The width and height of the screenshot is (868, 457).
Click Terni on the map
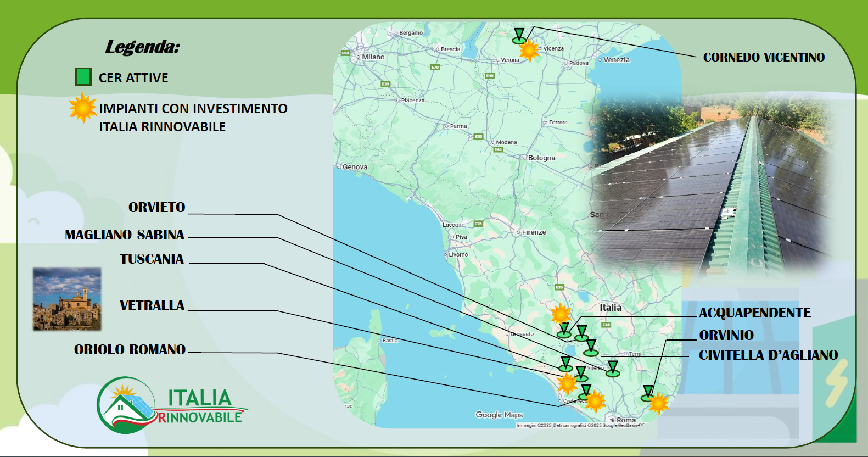[x=635, y=354]
